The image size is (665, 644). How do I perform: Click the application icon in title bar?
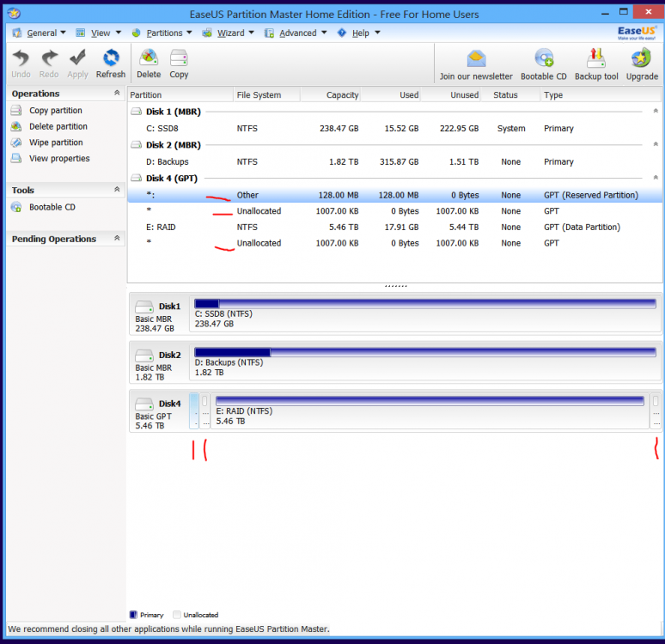pos(14,14)
